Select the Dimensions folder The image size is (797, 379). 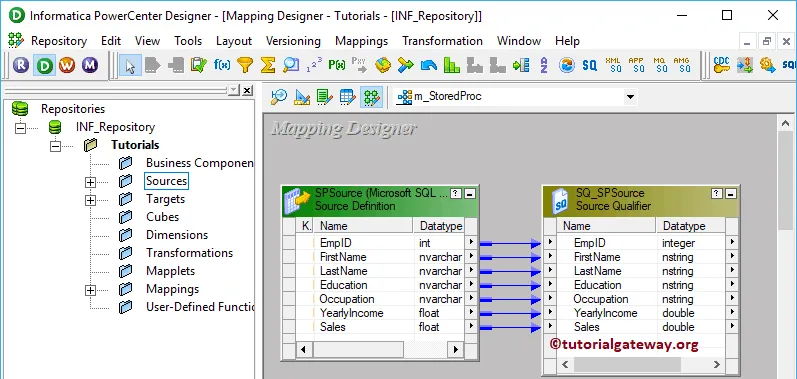[177, 235]
